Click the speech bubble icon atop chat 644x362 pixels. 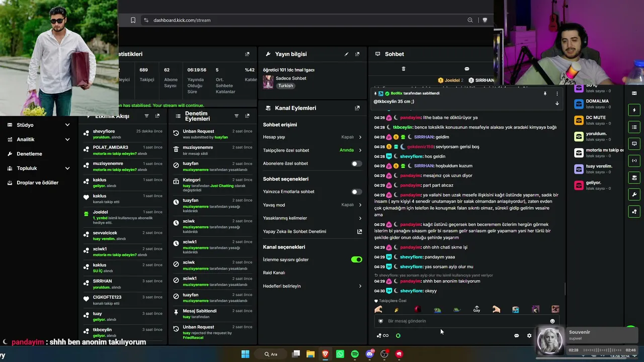coord(466,69)
